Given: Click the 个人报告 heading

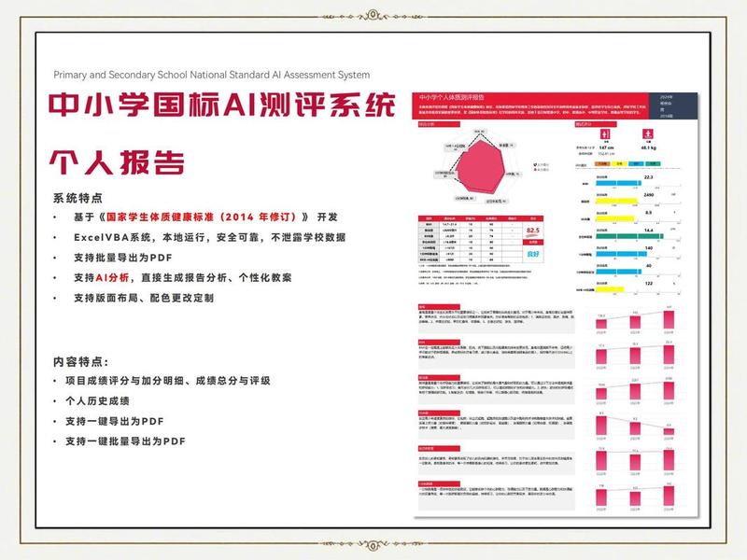Looking at the screenshot, I should click(x=117, y=162).
